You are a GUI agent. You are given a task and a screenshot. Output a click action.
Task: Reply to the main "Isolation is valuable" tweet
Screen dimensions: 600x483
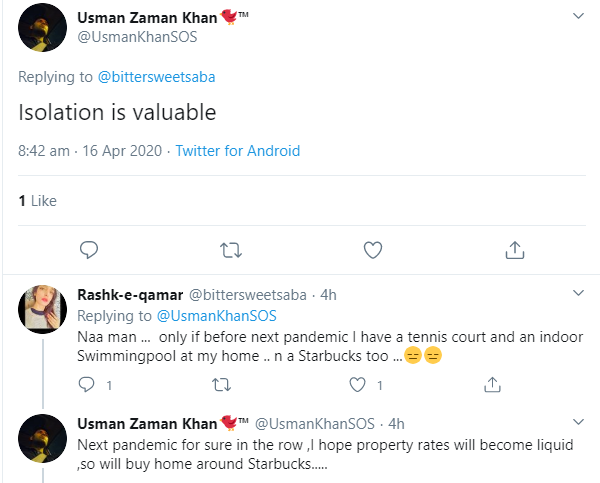[89, 249]
